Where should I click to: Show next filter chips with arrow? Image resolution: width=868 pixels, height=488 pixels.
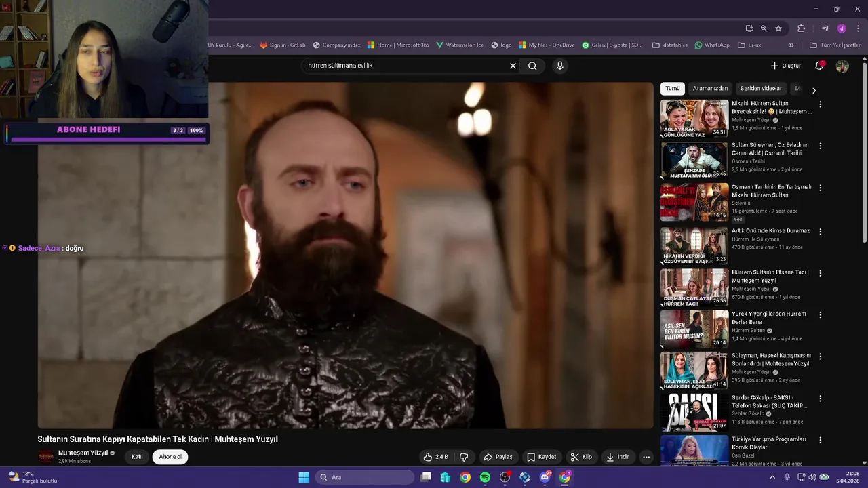[x=814, y=90]
